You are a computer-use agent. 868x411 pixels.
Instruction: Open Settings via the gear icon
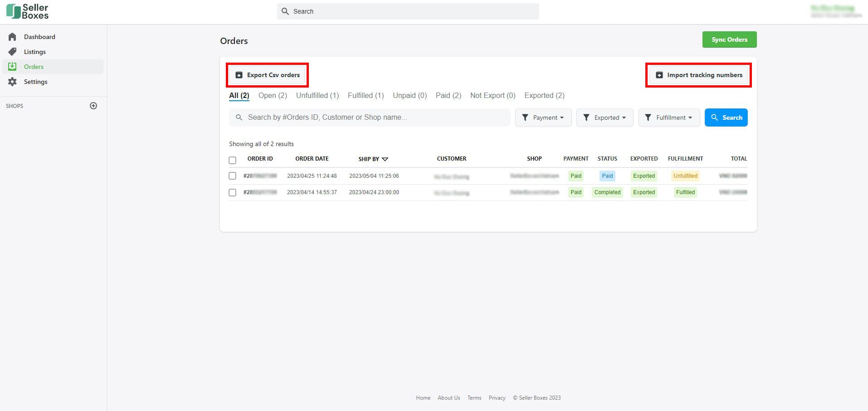point(13,82)
